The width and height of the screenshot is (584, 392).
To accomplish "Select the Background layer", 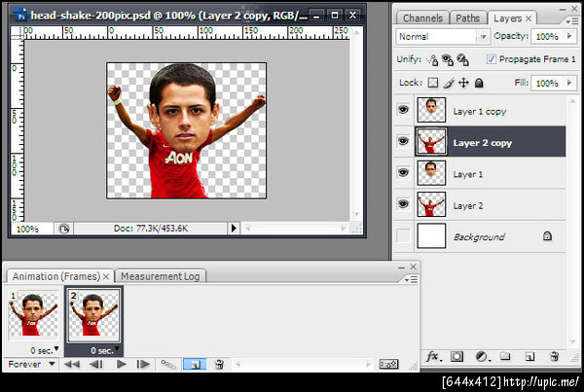I will 491,236.
